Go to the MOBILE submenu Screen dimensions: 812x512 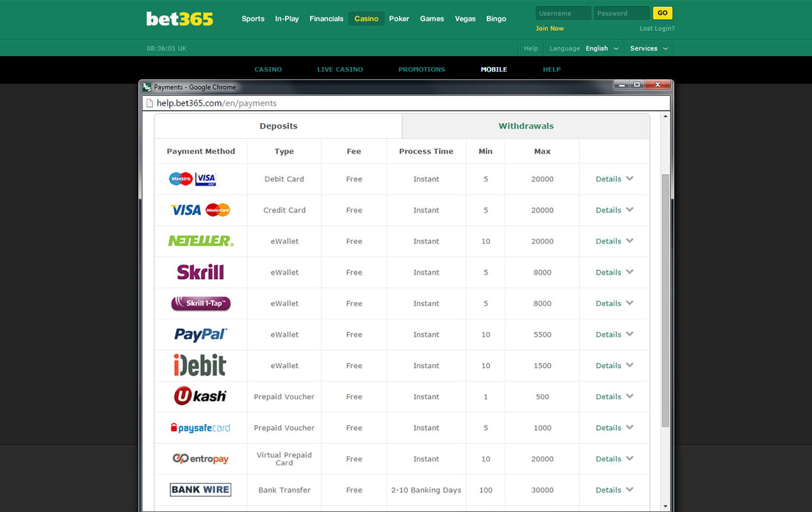[494, 70]
